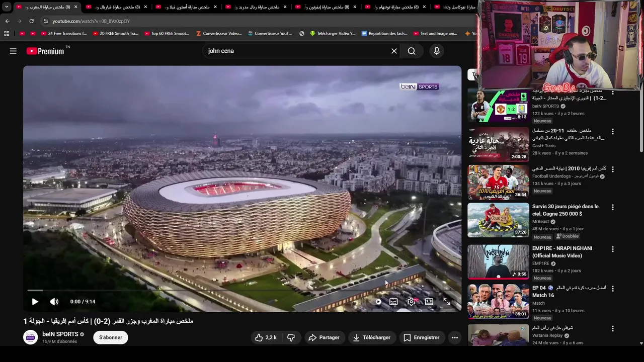This screenshot has height=362, width=644.
Task: Open the player settings gear
Action: coord(411,302)
